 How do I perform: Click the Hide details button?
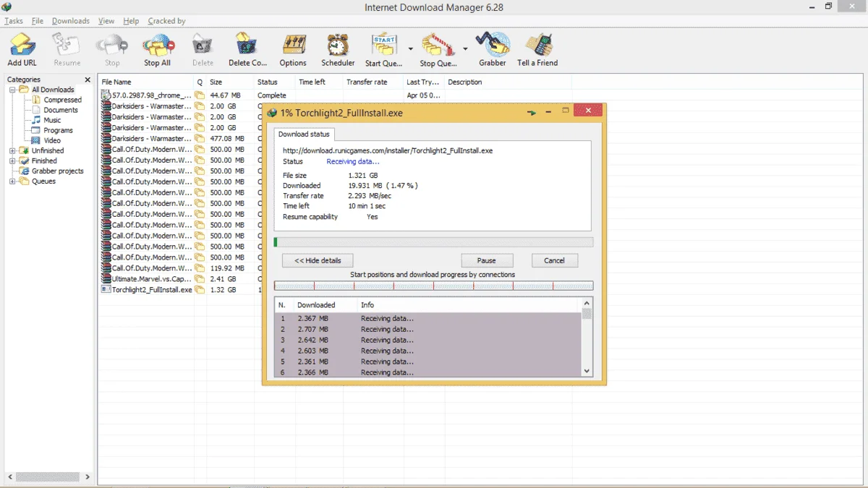[317, 260]
